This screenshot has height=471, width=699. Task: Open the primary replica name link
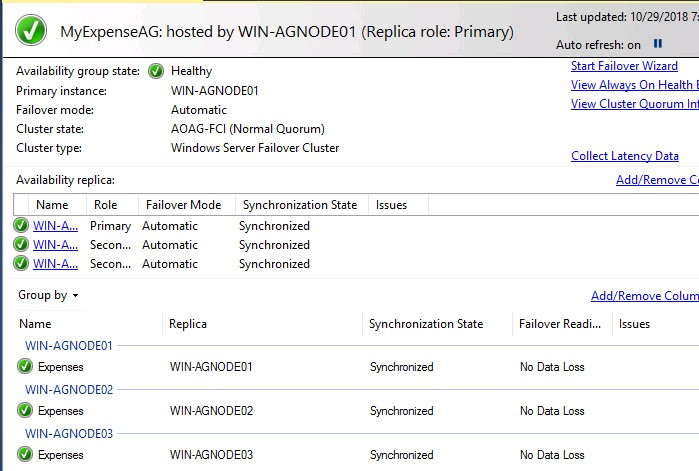(55, 226)
